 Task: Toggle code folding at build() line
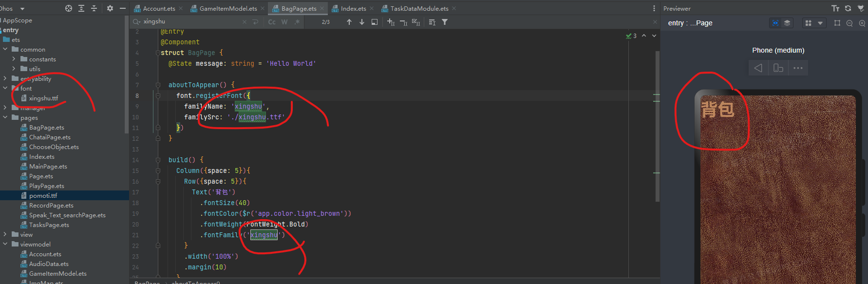158,160
